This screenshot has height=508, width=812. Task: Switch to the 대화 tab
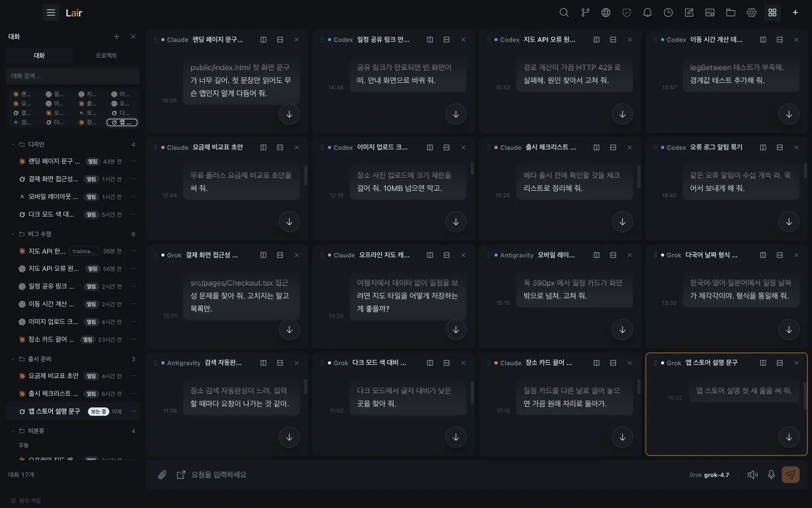tap(39, 55)
